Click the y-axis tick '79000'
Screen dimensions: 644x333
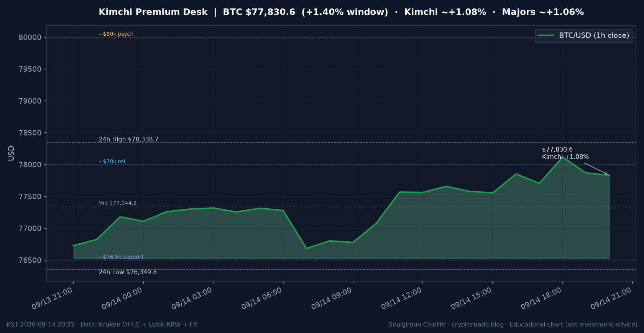pyautogui.click(x=30, y=101)
